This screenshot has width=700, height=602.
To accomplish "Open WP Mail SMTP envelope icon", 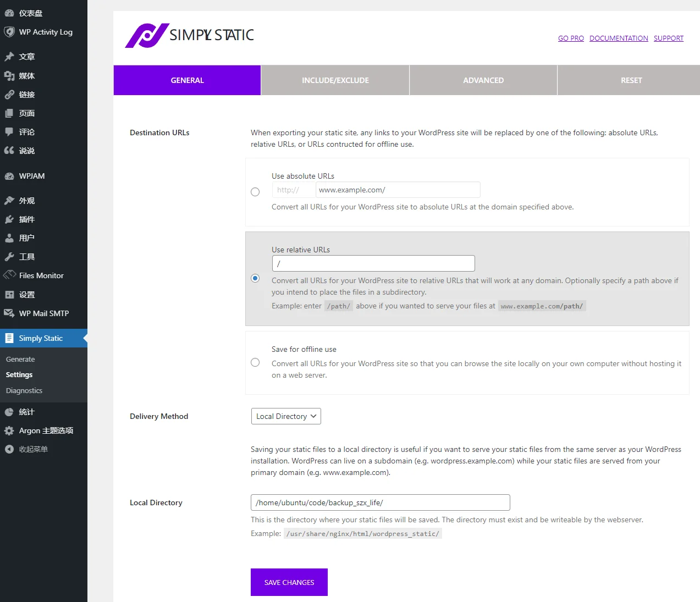I will tap(9, 313).
